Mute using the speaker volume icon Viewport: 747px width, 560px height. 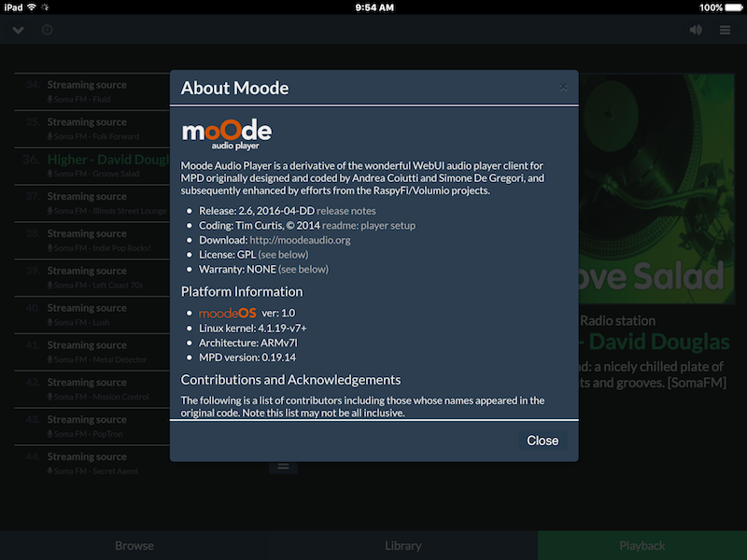(x=696, y=30)
